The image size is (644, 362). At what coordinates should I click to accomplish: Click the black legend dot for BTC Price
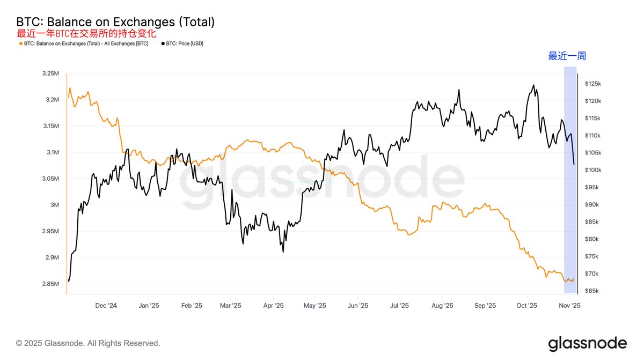(x=163, y=43)
